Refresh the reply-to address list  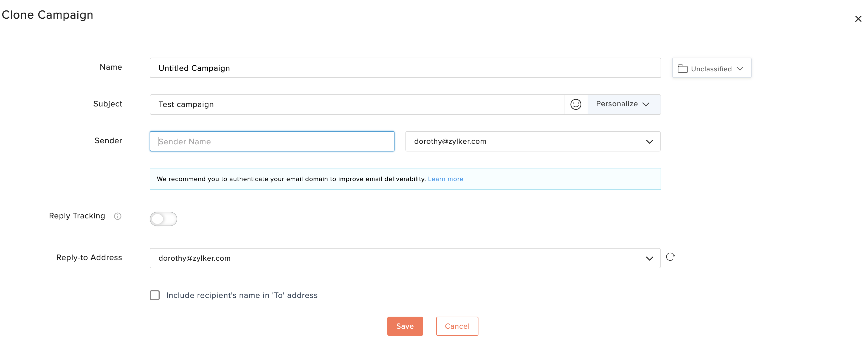pyautogui.click(x=670, y=257)
